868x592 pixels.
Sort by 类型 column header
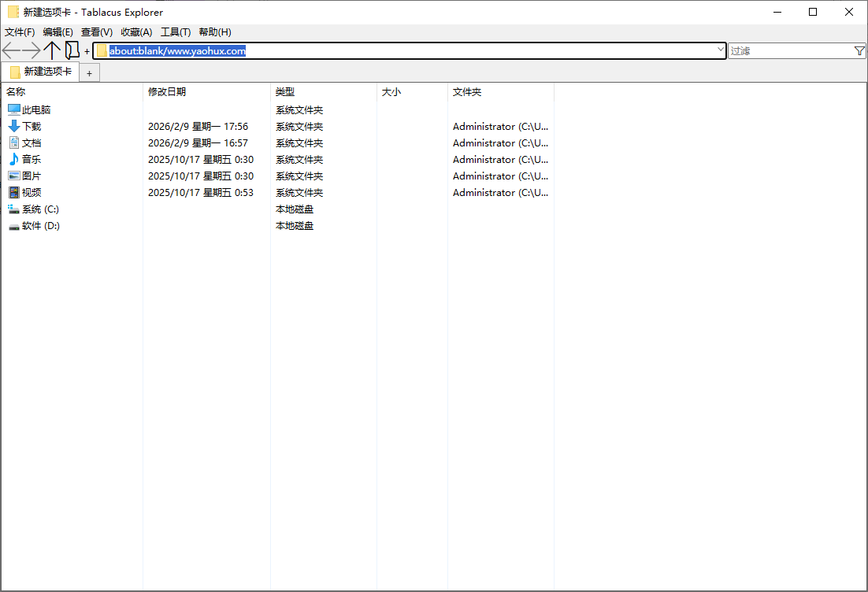pyautogui.click(x=285, y=92)
